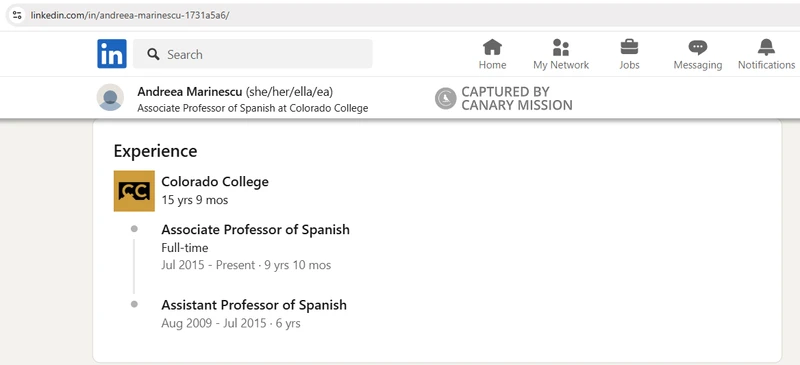Open the Colorado College company link

(215, 182)
